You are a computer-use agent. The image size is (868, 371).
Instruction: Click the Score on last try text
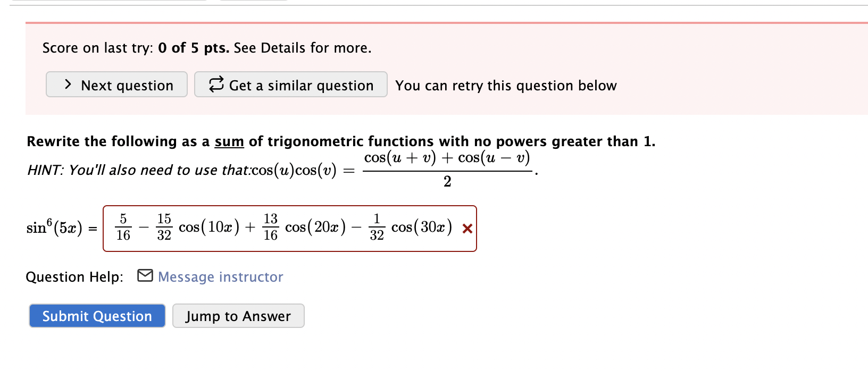(x=98, y=48)
